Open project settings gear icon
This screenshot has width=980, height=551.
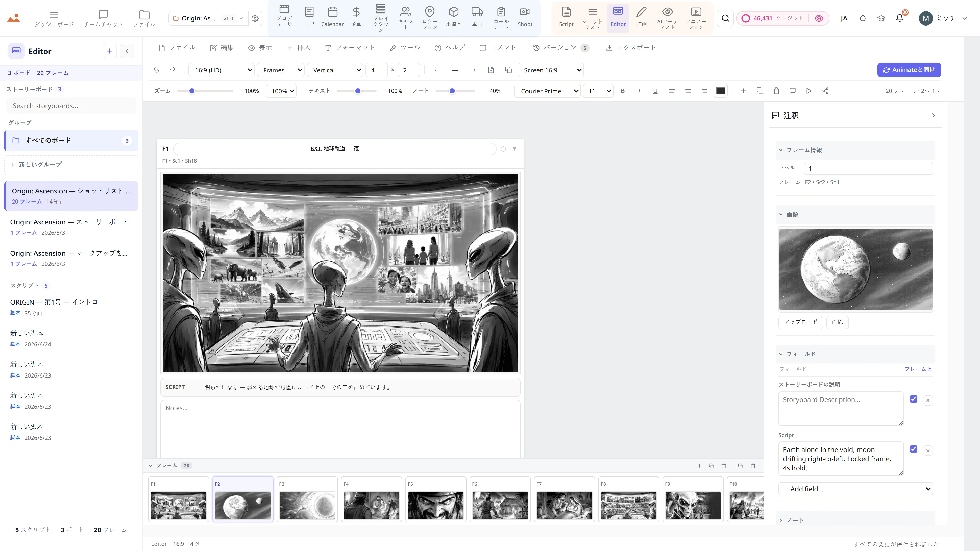[x=255, y=18]
